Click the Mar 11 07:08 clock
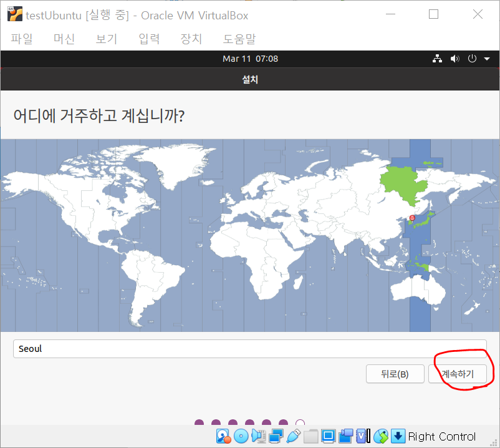This screenshot has width=500, height=448. pyautogui.click(x=251, y=59)
